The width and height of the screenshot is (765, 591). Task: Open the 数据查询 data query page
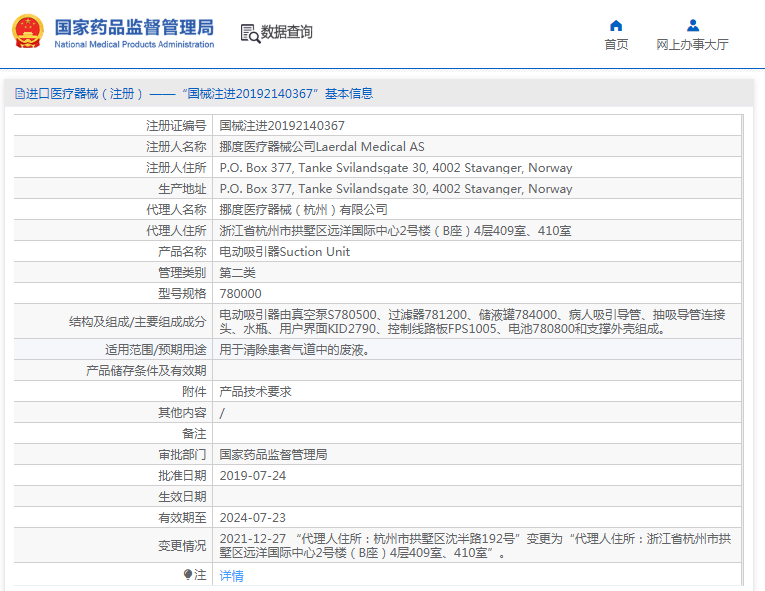(286, 33)
